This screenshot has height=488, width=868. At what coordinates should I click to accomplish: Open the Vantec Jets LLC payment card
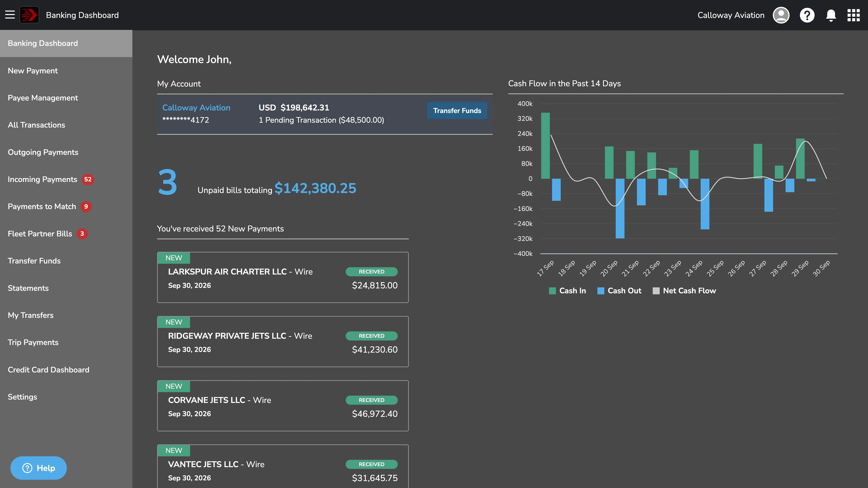(x=283, y=467)
